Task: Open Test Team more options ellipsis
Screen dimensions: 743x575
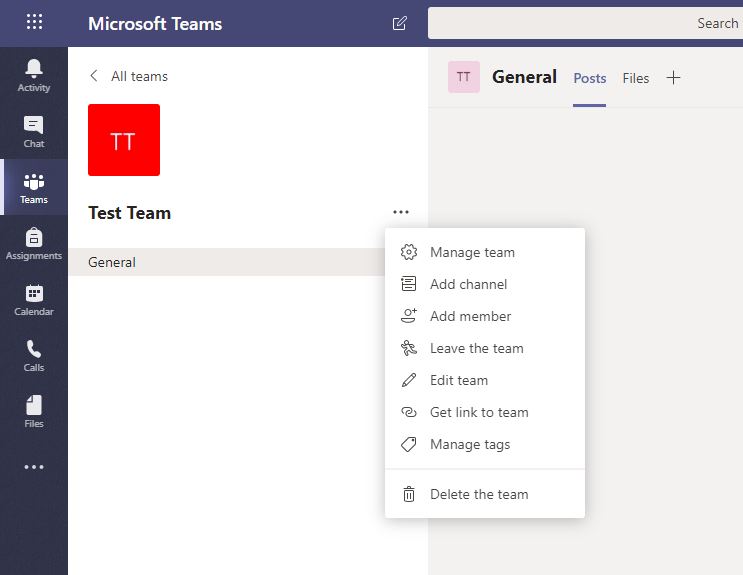Action: point(401,212)
